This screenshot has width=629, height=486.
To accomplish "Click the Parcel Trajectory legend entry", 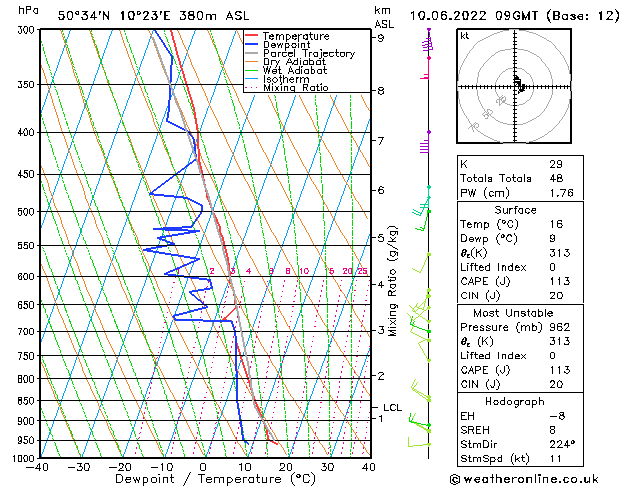I will (x=300, y=53).
